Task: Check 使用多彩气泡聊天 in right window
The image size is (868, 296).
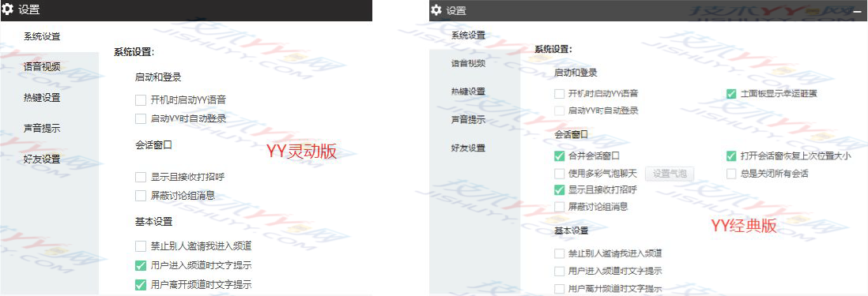Action: pyautogui.click(x=559, y=174)
